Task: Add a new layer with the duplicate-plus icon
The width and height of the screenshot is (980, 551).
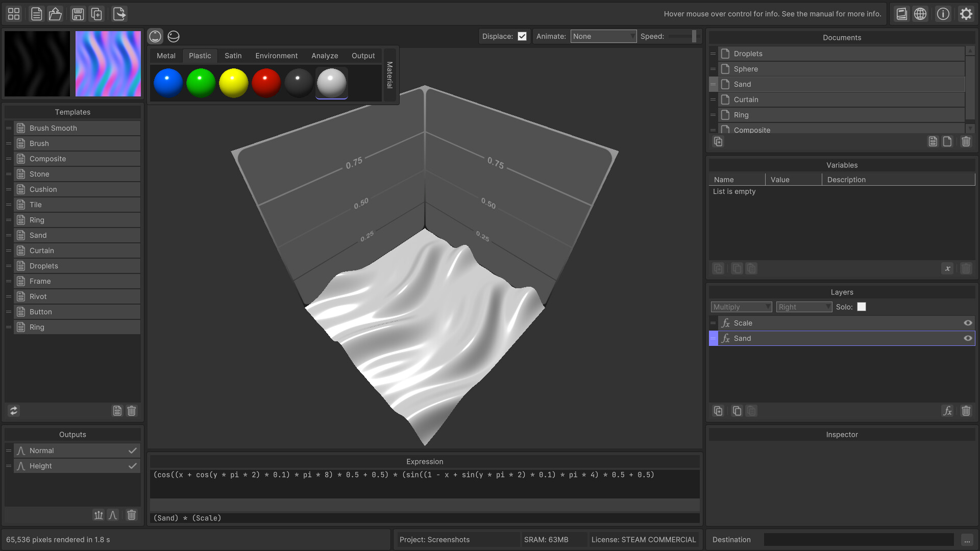Action: coord(718,411)
